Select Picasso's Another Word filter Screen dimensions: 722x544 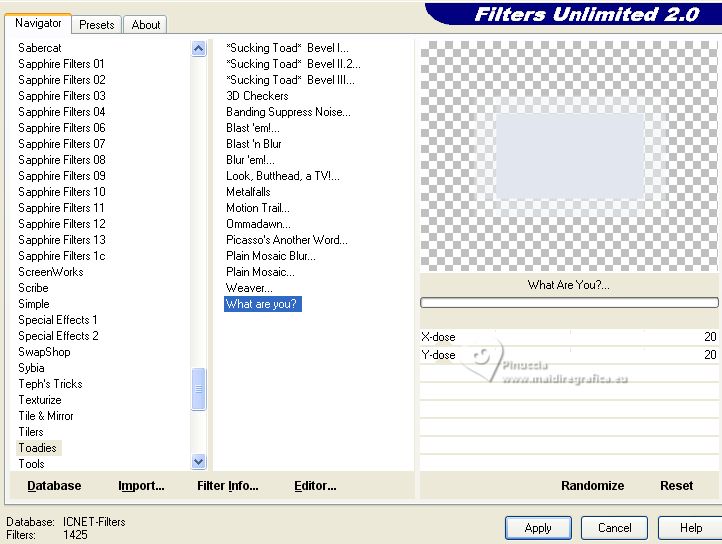[287, 240]
